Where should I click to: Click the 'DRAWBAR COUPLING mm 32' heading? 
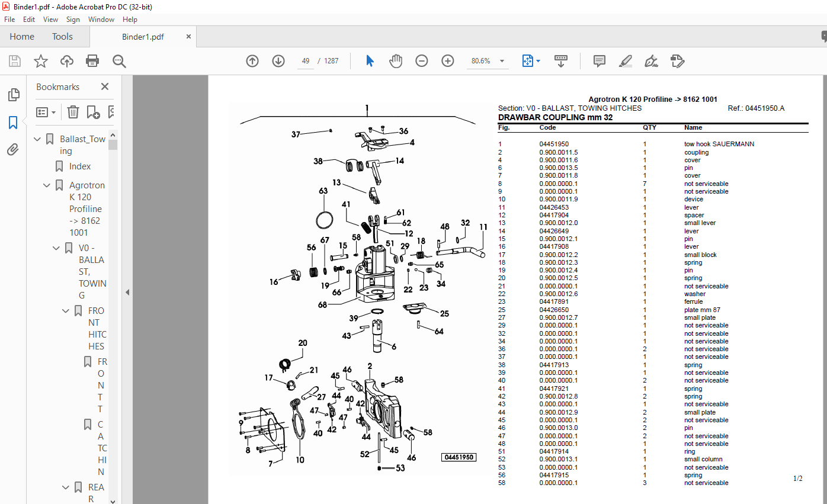[x=555, y=117]
